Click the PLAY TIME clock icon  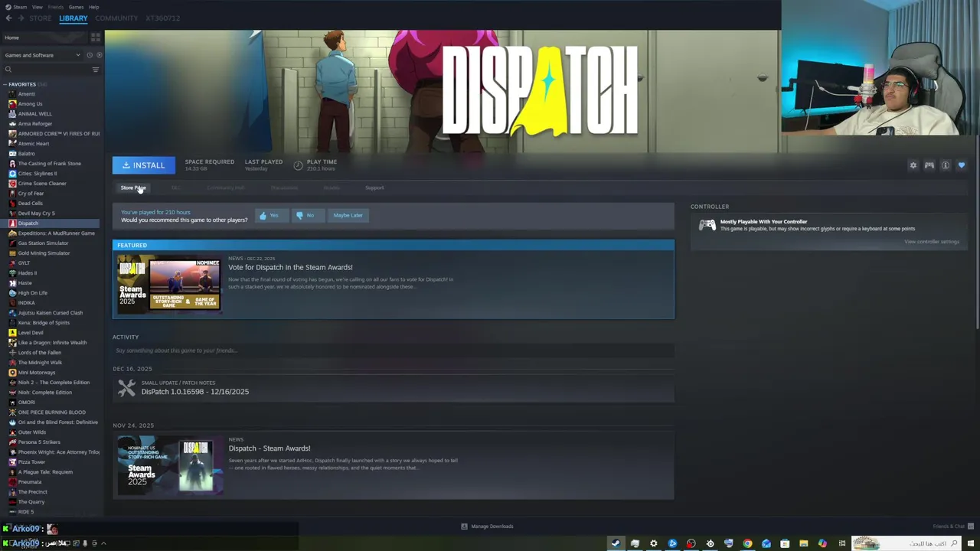click(x=298, y=165)
